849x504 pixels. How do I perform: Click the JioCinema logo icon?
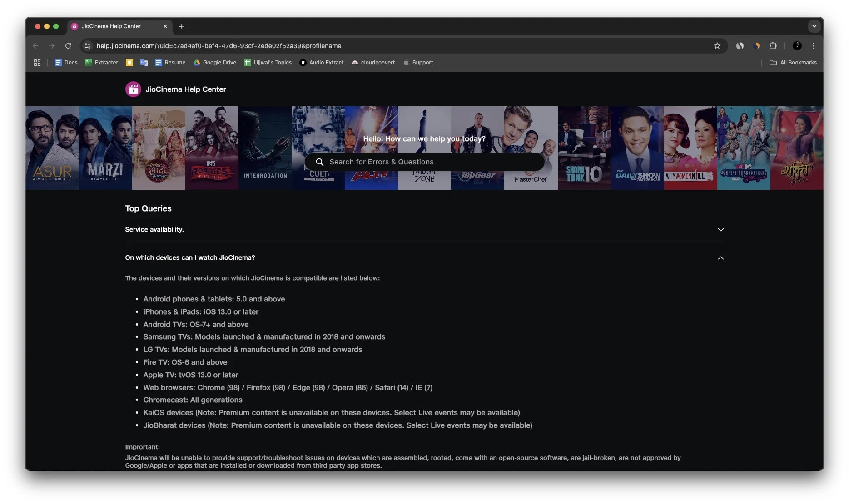[133, 89]
